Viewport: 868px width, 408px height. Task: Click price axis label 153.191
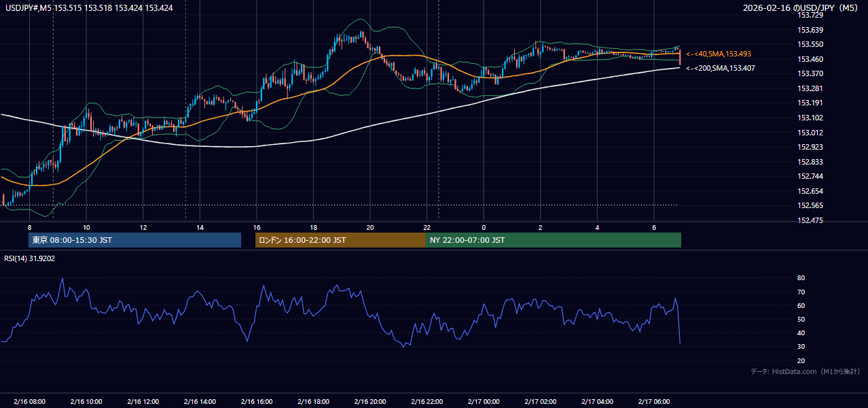click(810, 103)
